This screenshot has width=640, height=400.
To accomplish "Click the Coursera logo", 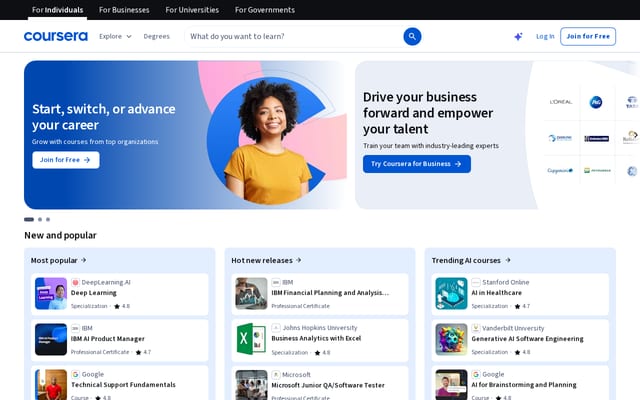I will click(x=56, y=36).
